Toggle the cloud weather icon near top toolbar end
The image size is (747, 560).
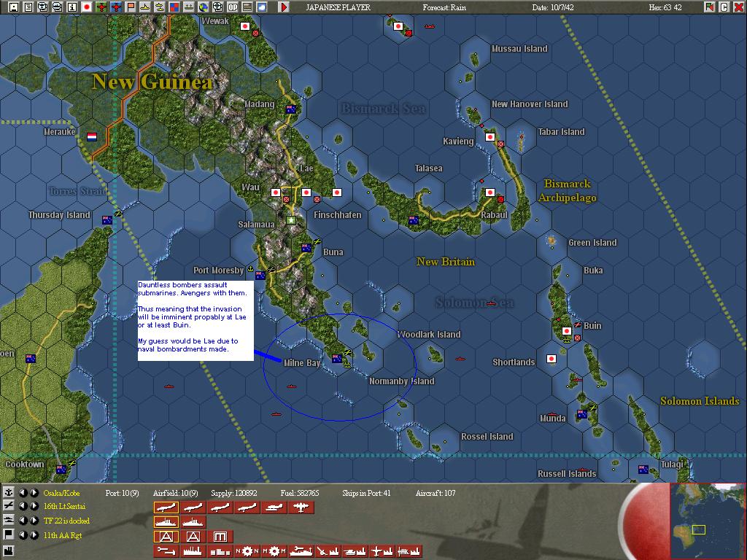click(263, 7)
